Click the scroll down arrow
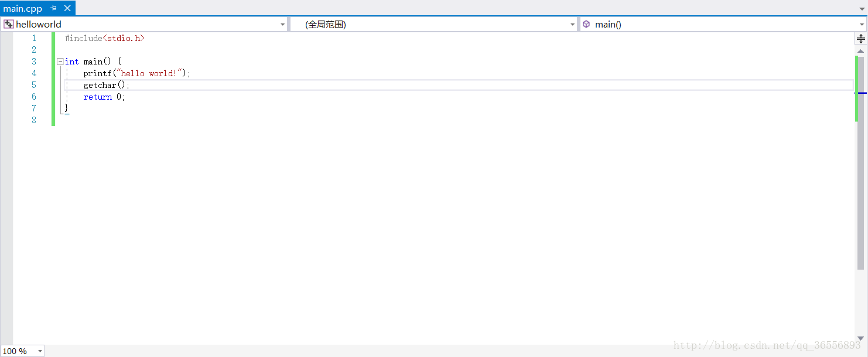 pos(861,338)
